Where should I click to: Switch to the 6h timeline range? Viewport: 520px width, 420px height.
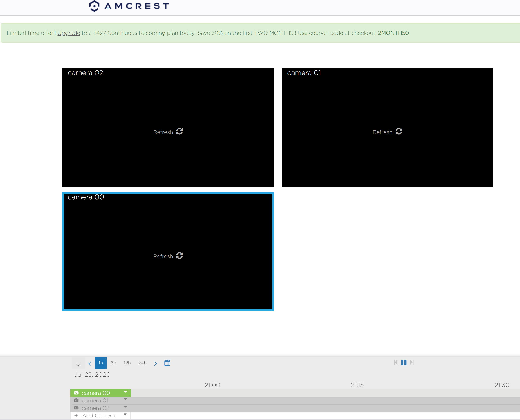point(113,363)
